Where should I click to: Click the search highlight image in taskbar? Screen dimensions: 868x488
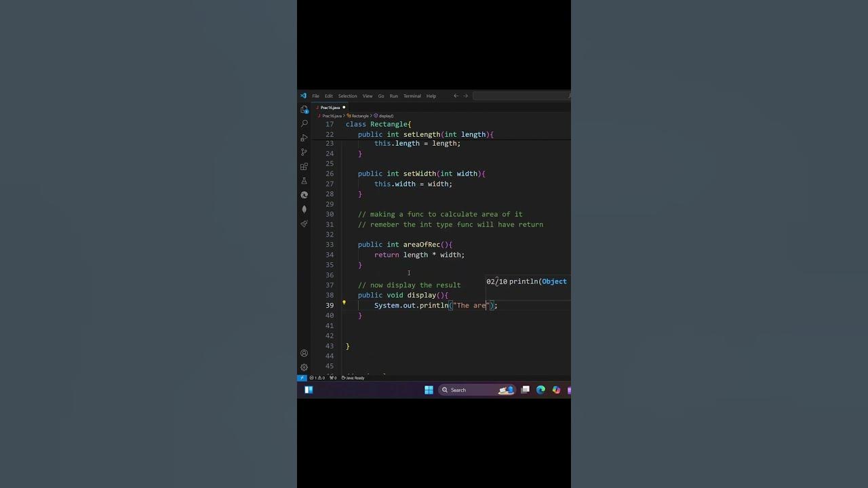pyautogui.click(x=505, y=390)
